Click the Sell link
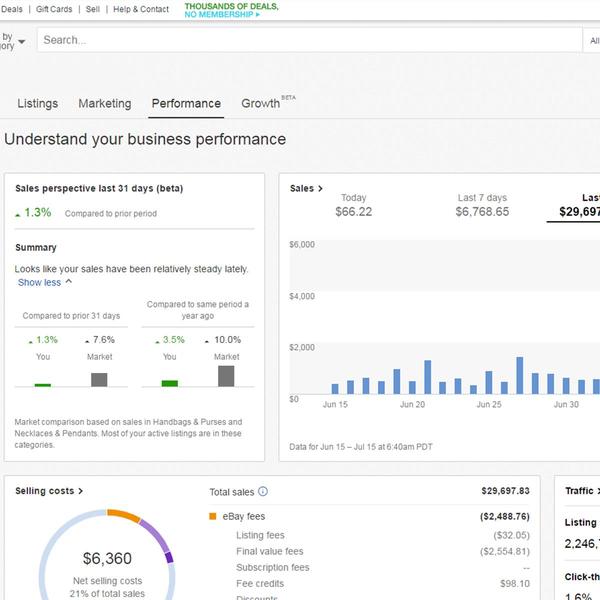Screen dimensions: 600x600 [x=93, y=9]
